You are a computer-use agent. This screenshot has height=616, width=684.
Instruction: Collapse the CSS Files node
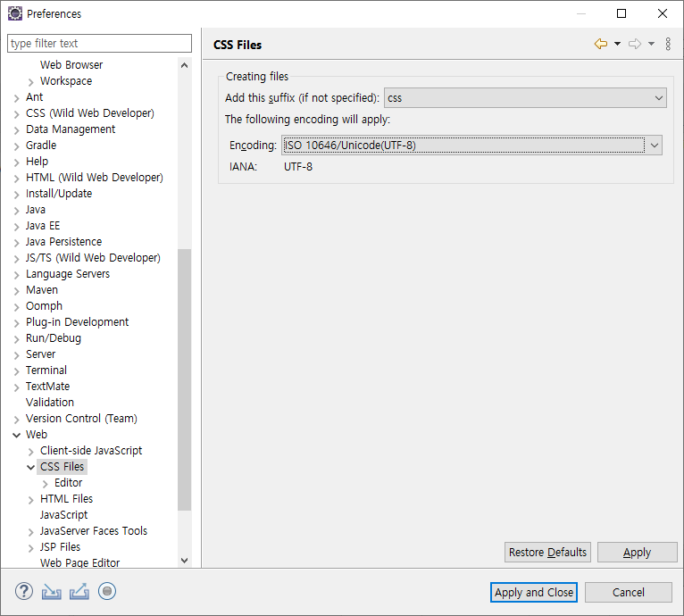pos(30,467)
